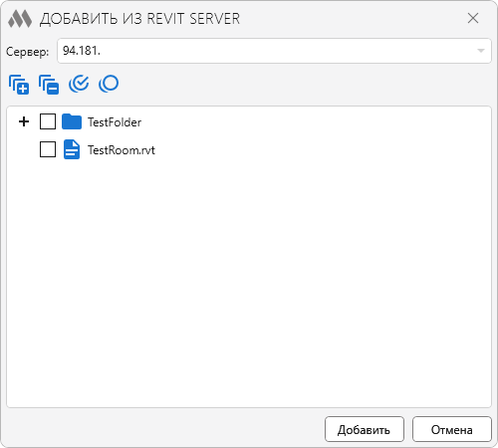Click the Добавить button
Image resolution: width=498 pixels, height=448 pixels.
pyautogui.click(x=365, y=429)
